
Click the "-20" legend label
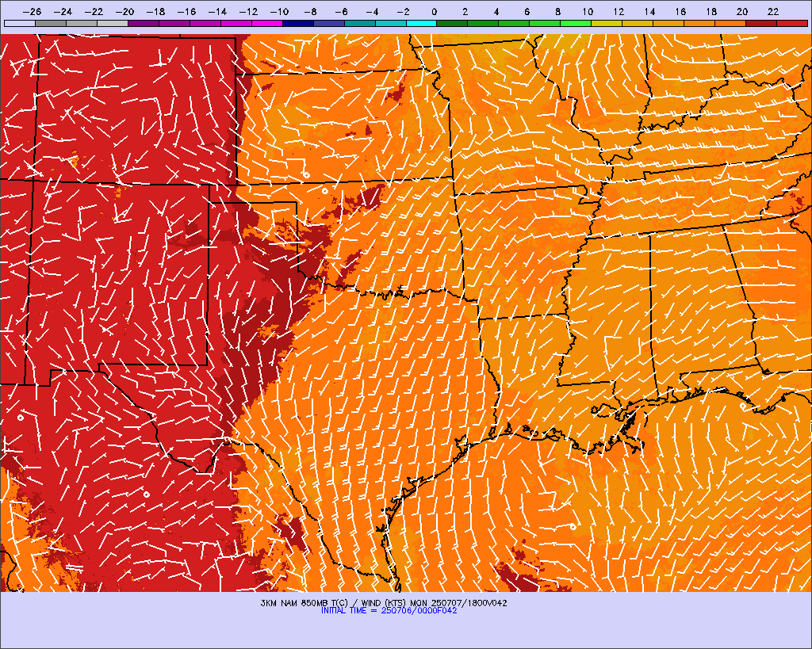click(x=124, y=11)
